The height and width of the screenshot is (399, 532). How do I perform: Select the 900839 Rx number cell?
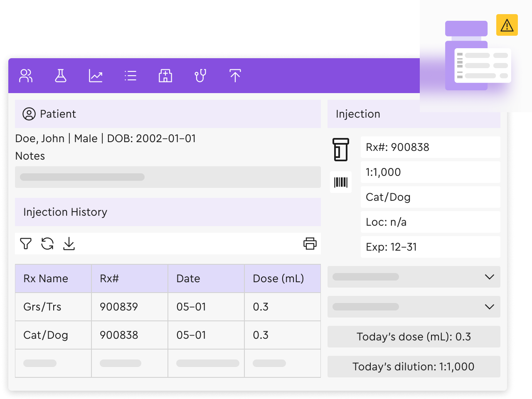click(x=130, y=307)
